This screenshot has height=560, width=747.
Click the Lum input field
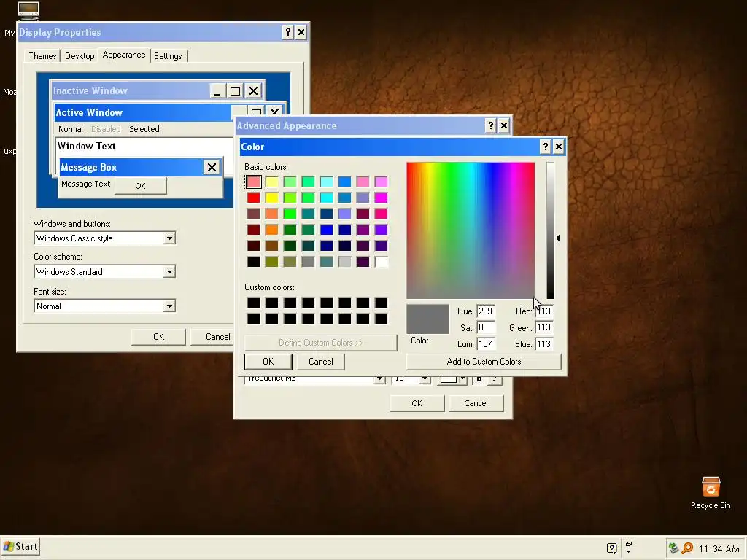pyautogui.click(x=485, y=344)
